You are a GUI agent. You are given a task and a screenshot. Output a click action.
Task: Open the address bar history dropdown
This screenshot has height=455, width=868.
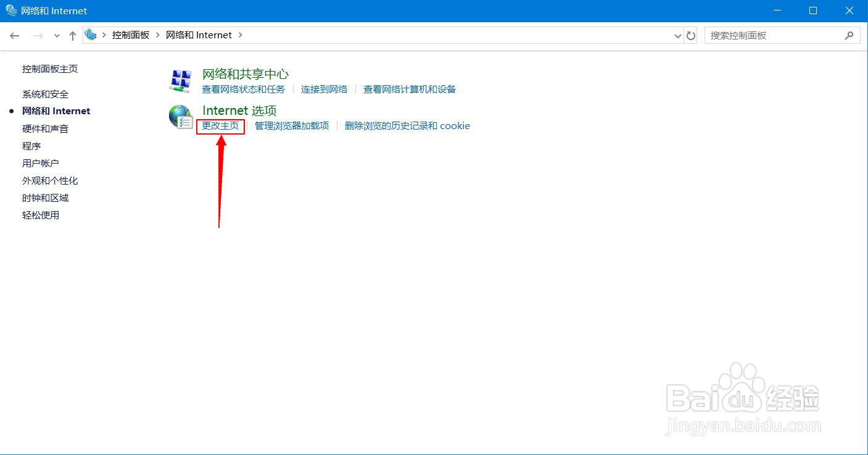(677, 35)
